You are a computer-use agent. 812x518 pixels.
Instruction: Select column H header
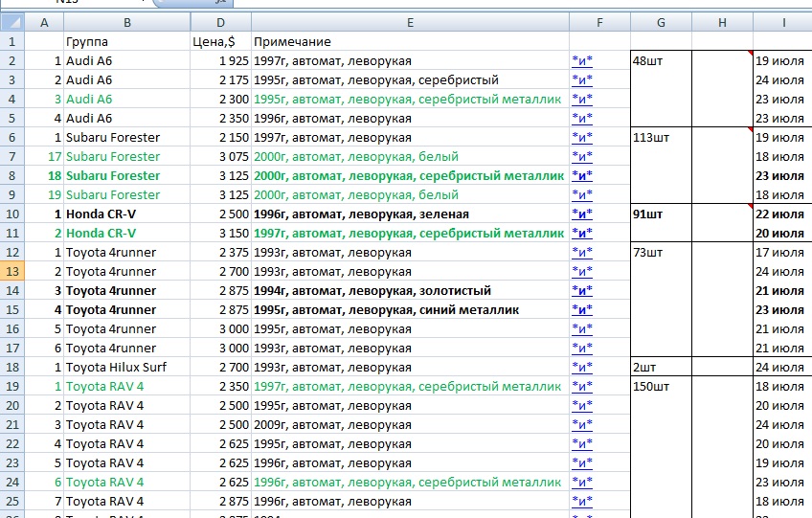(722, 22)
